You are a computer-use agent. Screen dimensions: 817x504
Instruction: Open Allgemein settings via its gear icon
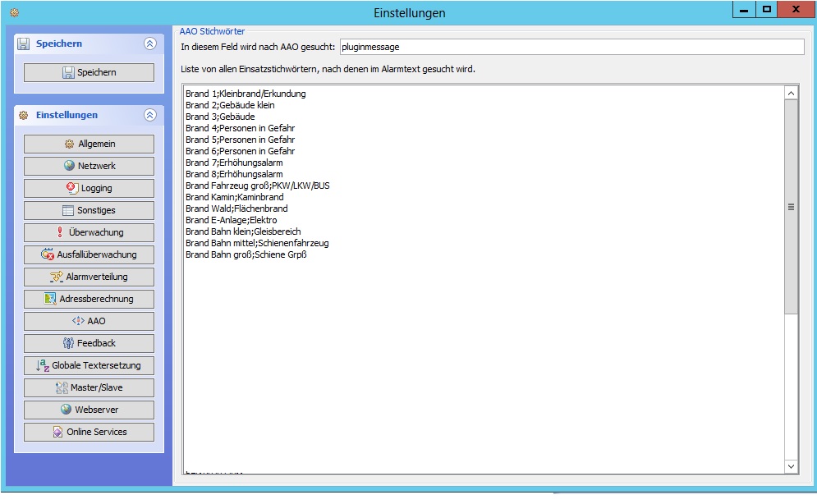(x=70, y=144)
